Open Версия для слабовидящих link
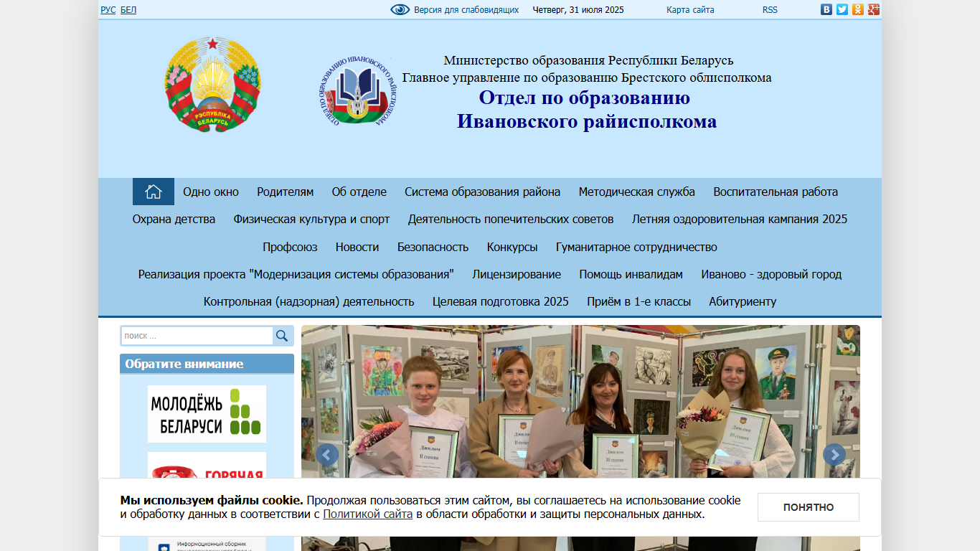 [x=466, y=10]
